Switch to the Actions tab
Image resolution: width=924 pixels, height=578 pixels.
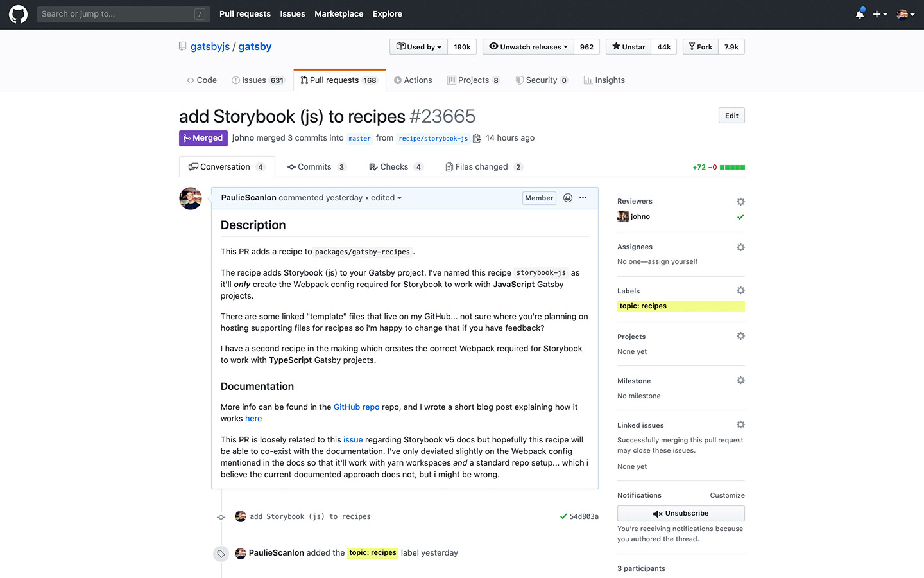click(x=413, y=80)
